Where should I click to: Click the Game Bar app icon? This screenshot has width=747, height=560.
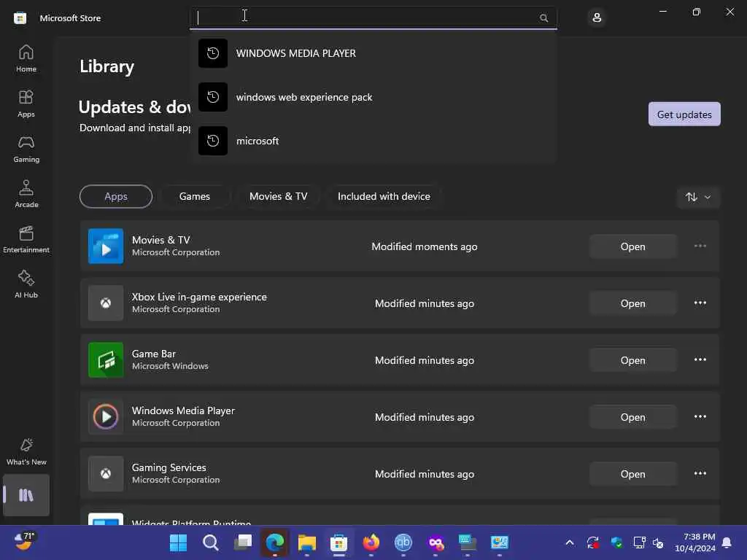(106, 360)
